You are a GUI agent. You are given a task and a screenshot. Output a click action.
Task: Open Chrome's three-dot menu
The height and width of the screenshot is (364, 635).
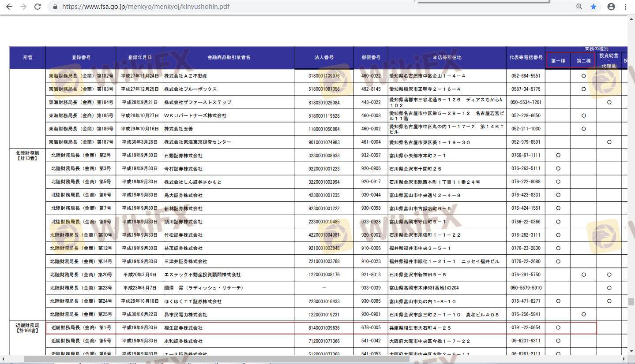click(625, 7)
